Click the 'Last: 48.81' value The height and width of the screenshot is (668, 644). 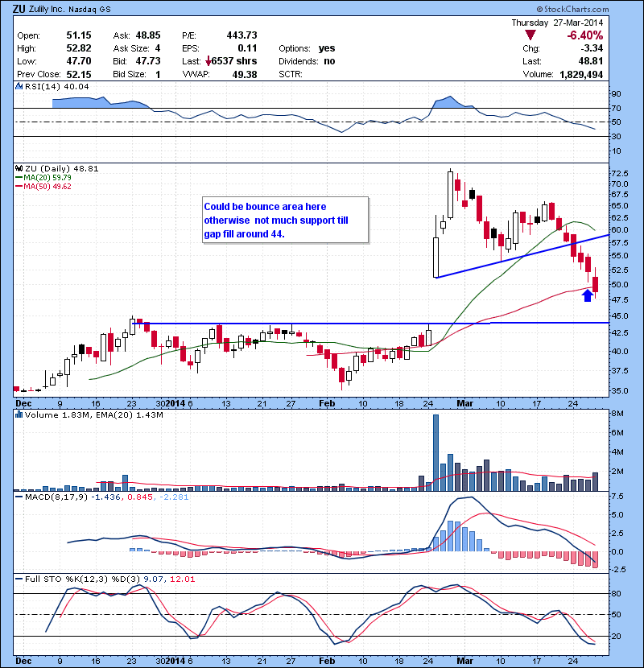point(590,61)
